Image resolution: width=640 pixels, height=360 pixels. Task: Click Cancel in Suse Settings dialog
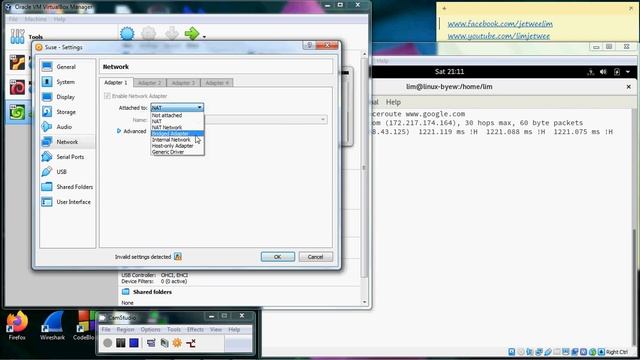(x=315, y=257)
